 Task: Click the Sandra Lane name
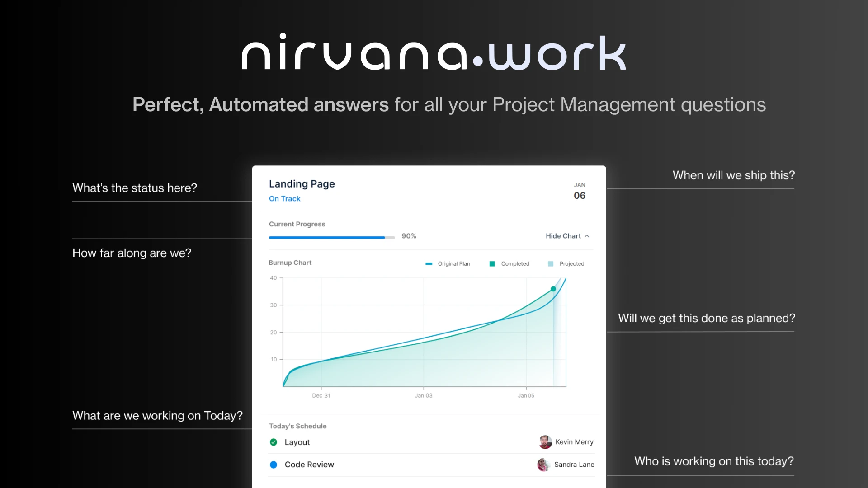574,465
